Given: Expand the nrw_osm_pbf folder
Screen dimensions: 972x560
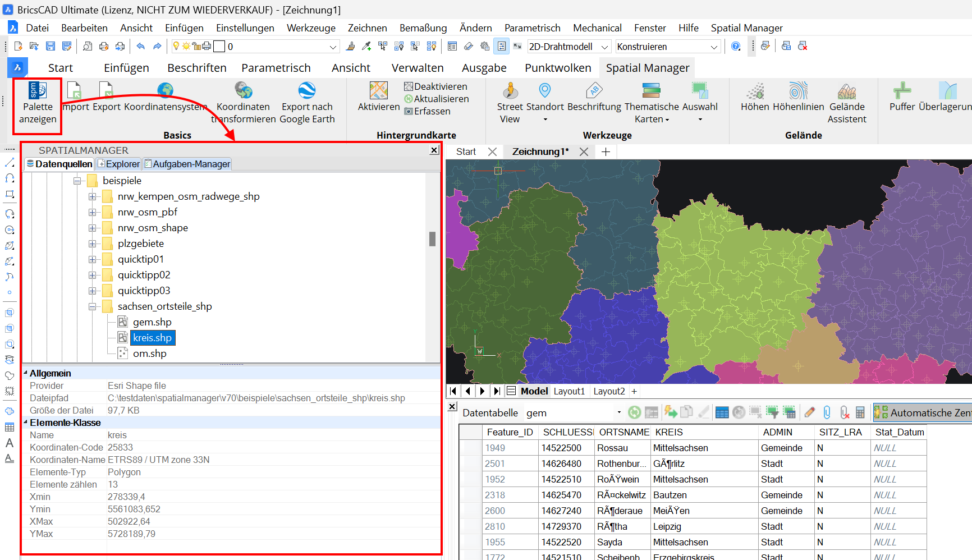Looking at the screenshot, I should (93, 212).
